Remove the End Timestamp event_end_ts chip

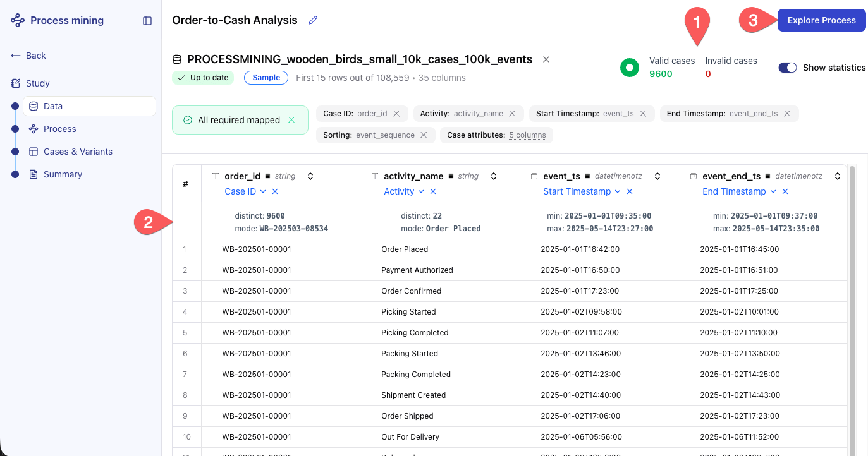pos(787,114)
